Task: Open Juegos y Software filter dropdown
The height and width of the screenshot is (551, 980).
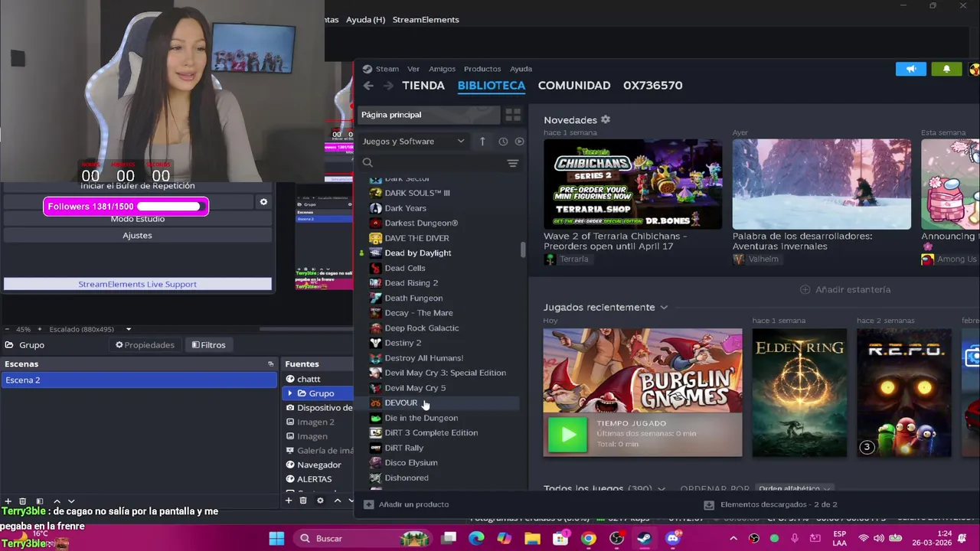Action: (413, 141)
